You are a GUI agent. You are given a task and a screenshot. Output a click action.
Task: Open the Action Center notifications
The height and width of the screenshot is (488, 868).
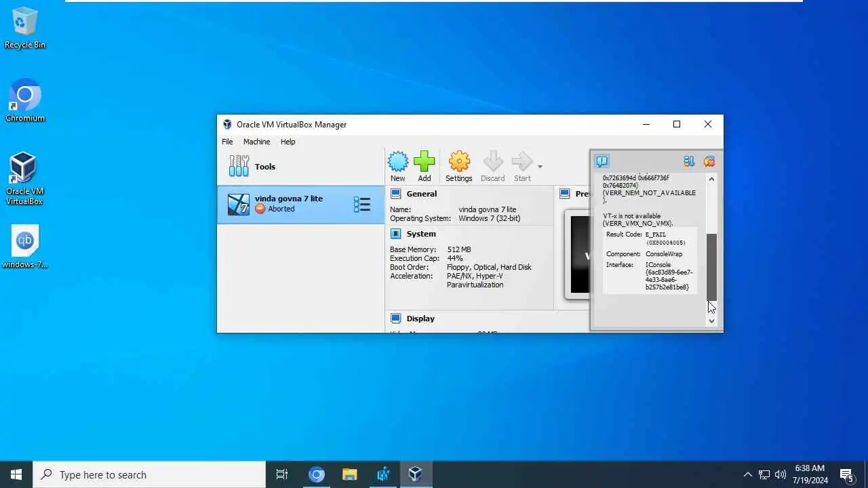click(847, 474)
